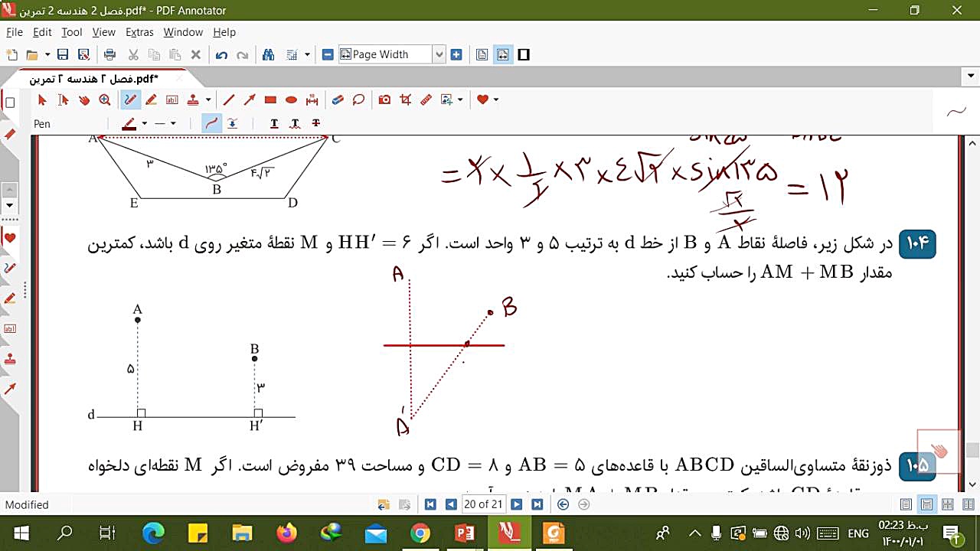Select the Arrow drawing tool
The height and width of the screenshot is (551, 980).
pos(250,99)
